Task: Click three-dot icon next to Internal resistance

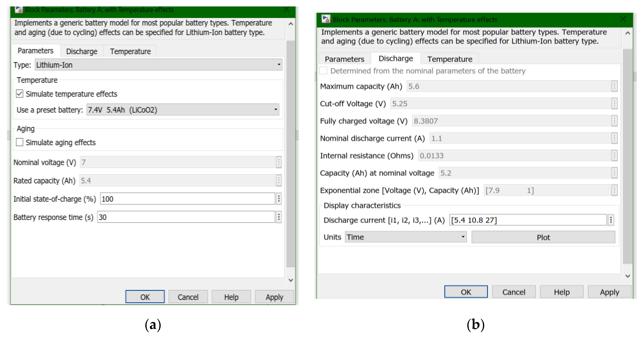Action: pyautogui.click(x=614, y=156)
